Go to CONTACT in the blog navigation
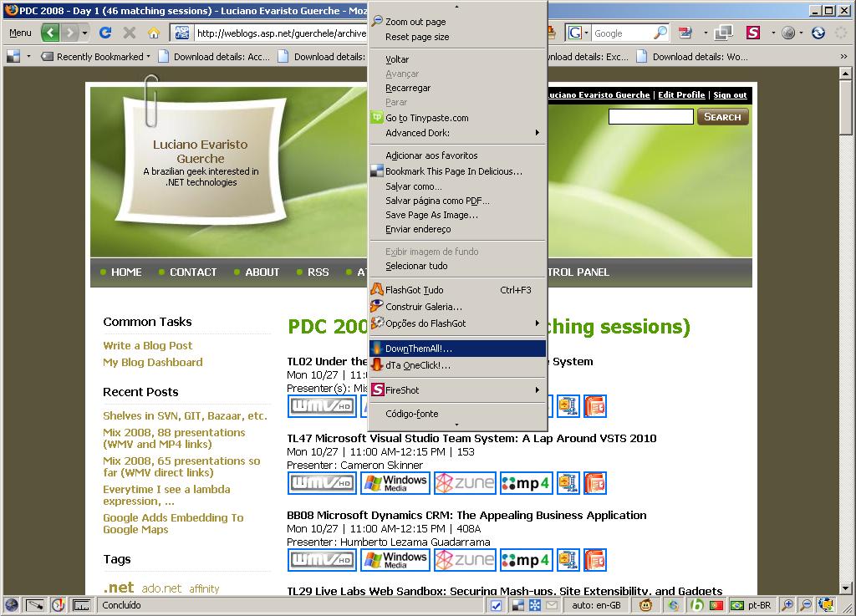This screenshot has height=616, width=856. click(193, 272)
